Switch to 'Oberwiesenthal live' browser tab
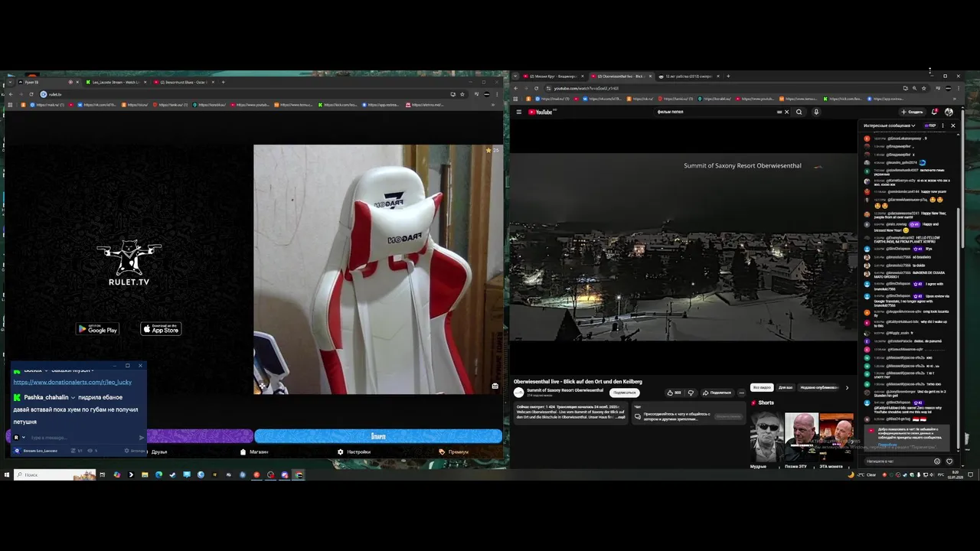Screen dimensions: 980x551 tap(620, 76)
